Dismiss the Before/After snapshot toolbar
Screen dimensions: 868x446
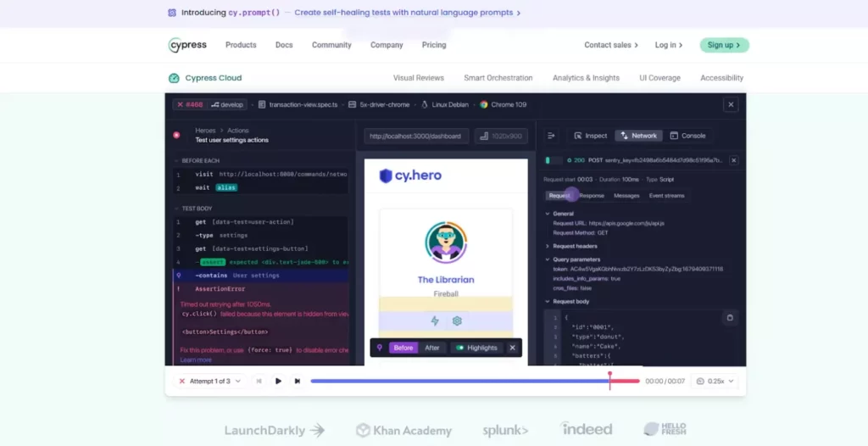[x=512, y=348]
